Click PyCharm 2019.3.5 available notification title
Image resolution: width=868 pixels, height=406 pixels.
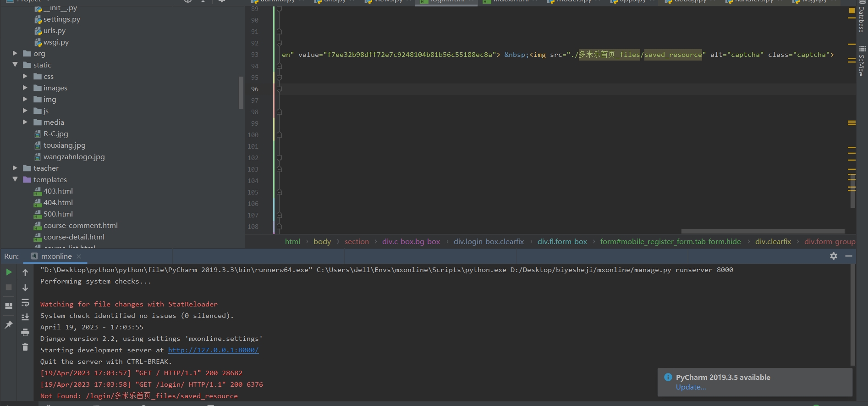[723, 377]
